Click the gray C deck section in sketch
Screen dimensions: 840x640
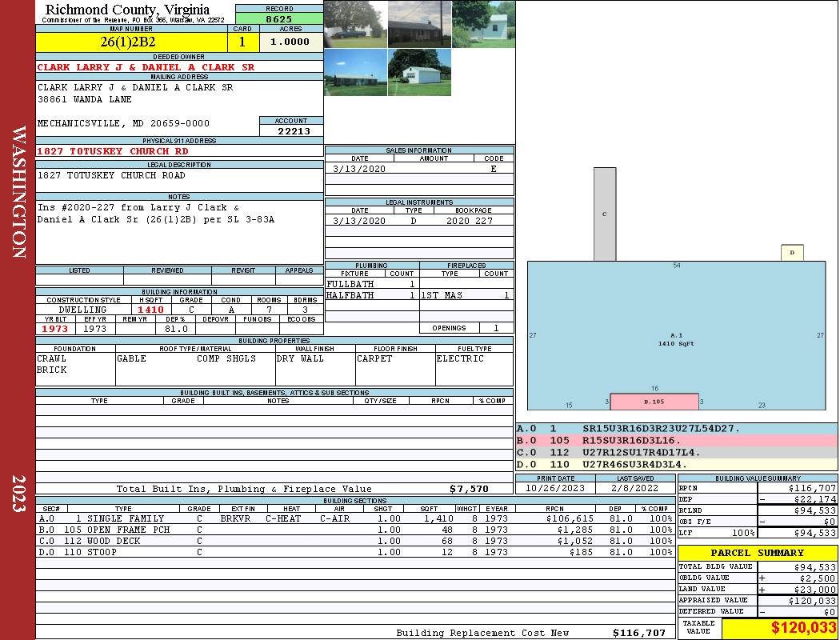(x=605, y=214)
